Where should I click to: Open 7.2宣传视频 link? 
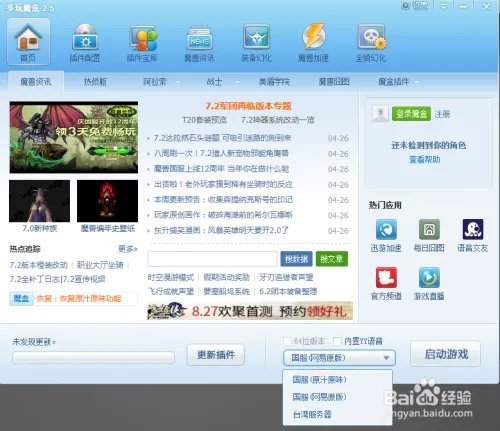[x=83, y=279]
